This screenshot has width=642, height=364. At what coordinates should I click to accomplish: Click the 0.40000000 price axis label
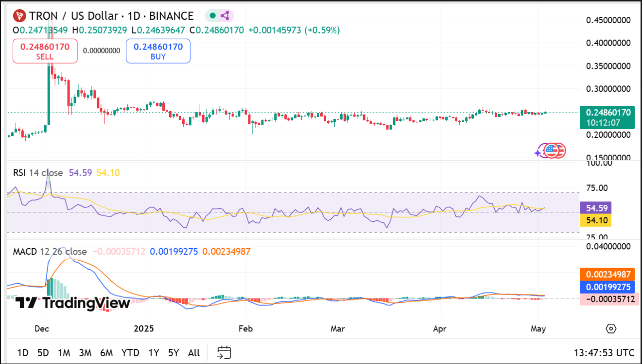pyautogui.click(x=608, y=43)
